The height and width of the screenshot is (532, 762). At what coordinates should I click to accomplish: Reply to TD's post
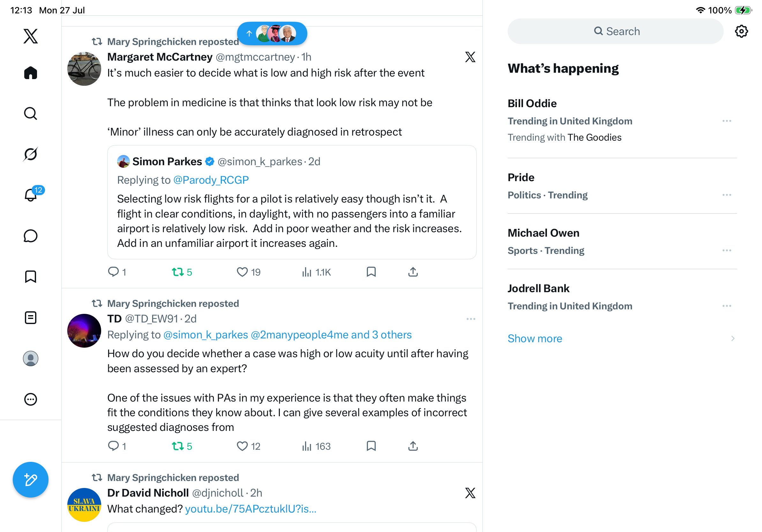pos(114,446)
